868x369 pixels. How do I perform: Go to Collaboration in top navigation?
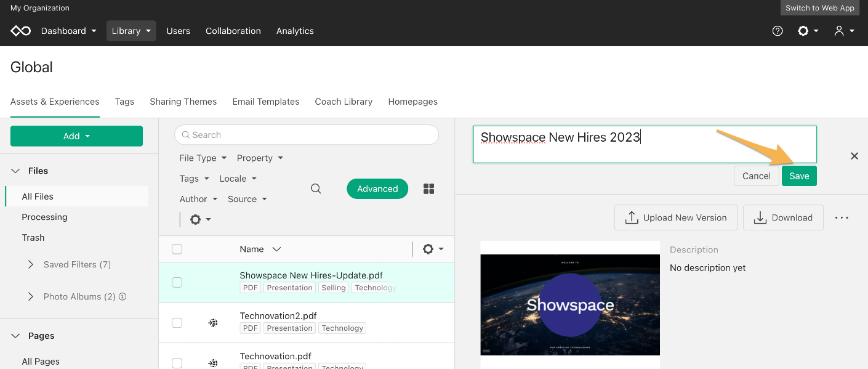coord(233,31)
